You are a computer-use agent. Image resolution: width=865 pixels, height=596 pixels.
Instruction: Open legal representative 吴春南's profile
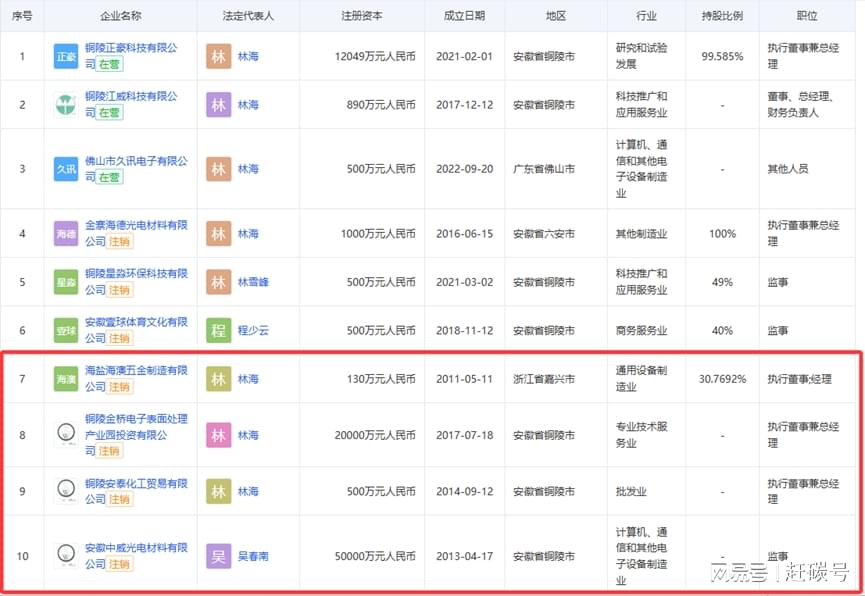click(253, 556)
